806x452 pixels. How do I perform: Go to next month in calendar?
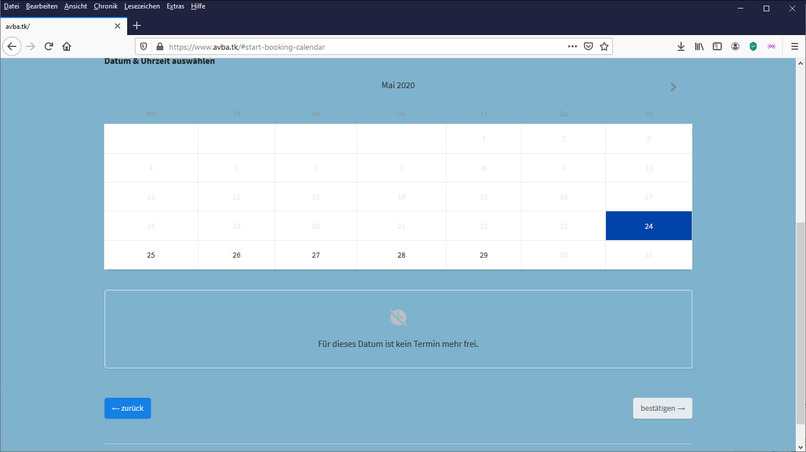[x=673, y=87]
